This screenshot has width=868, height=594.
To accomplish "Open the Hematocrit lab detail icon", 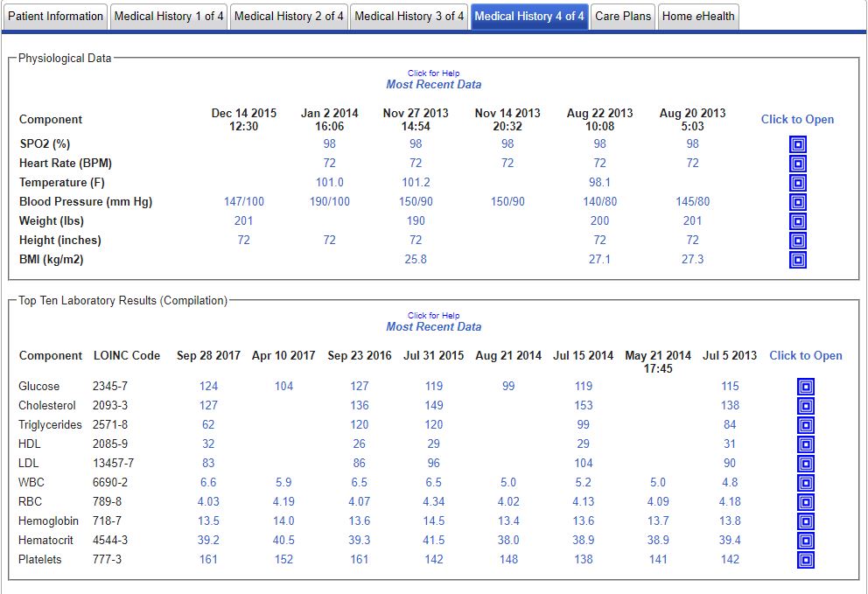I will pos(806,541).
